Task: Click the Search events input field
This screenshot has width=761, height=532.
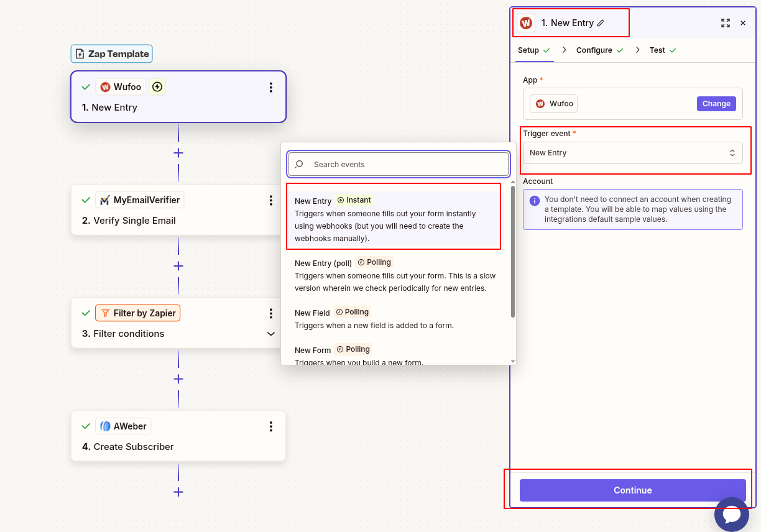Action: click(398, 164)
